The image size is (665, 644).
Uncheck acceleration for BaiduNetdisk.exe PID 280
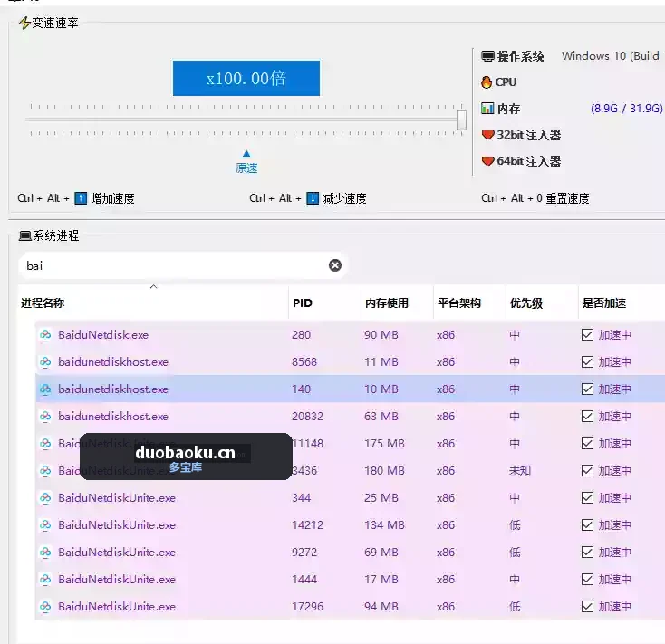point(587,335)
